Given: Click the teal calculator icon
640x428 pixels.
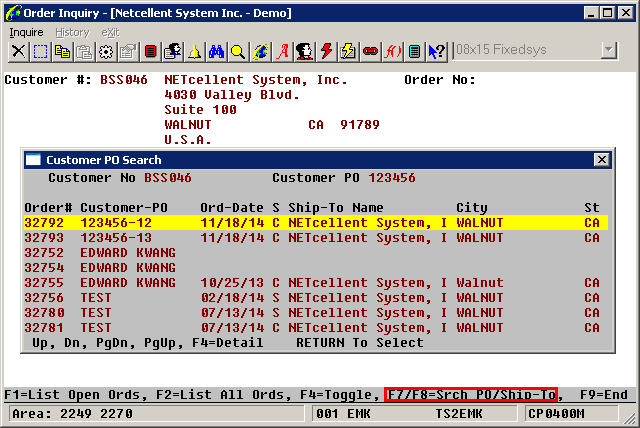Looking at the screenshot, I should 414,51.
